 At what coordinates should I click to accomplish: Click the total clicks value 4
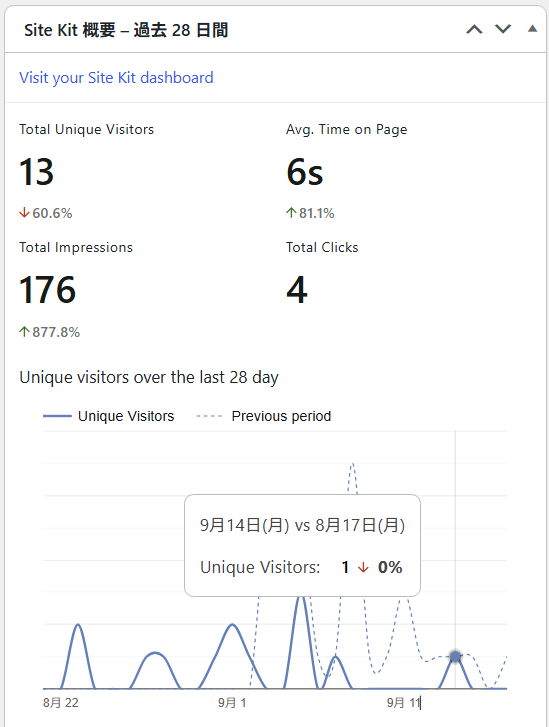click(297, 290)
